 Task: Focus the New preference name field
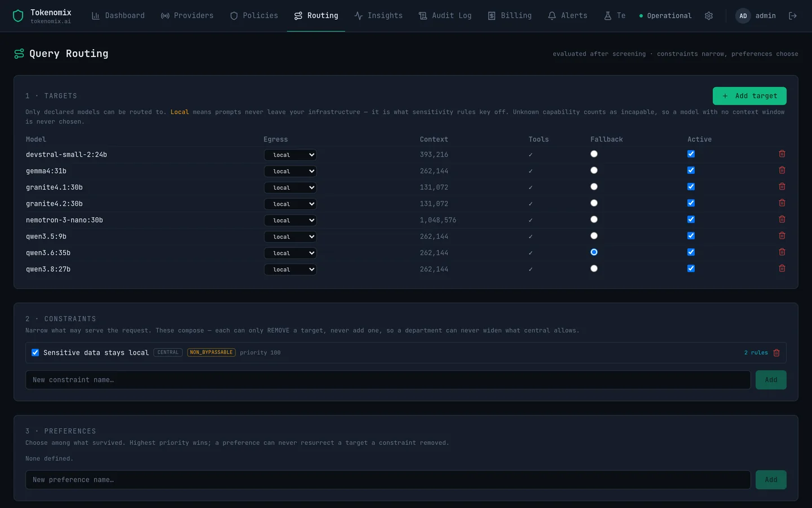tap(388, 480)
